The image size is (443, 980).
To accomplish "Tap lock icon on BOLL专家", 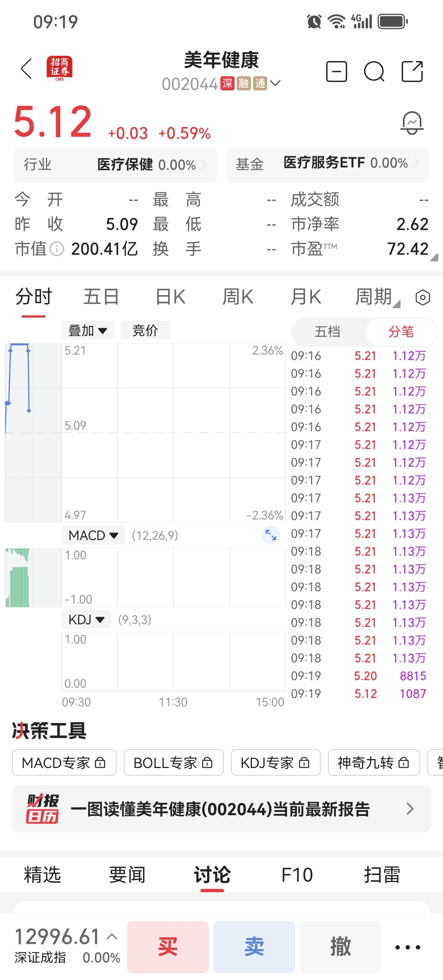I will coord(207,762).
